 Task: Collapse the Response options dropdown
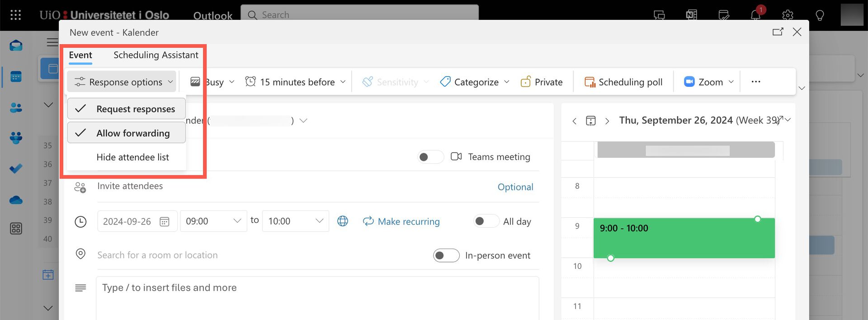click(x=122, y=82)
